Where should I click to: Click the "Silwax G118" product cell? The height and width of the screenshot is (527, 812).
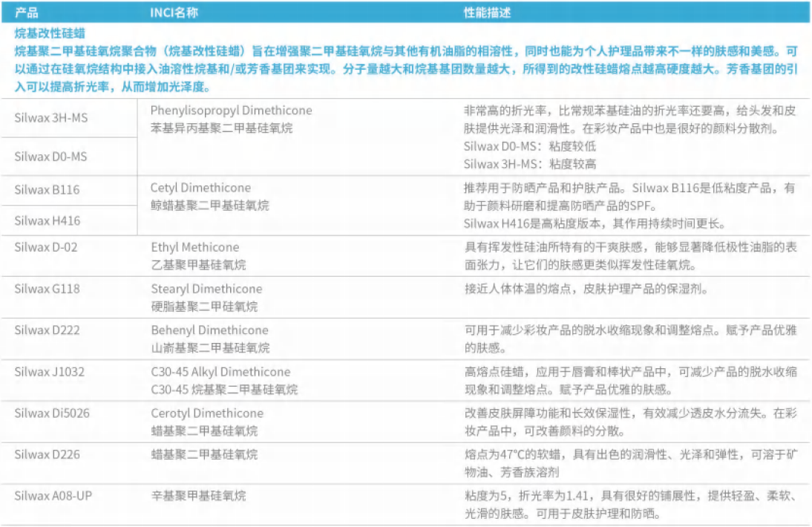tap(47, 289)
